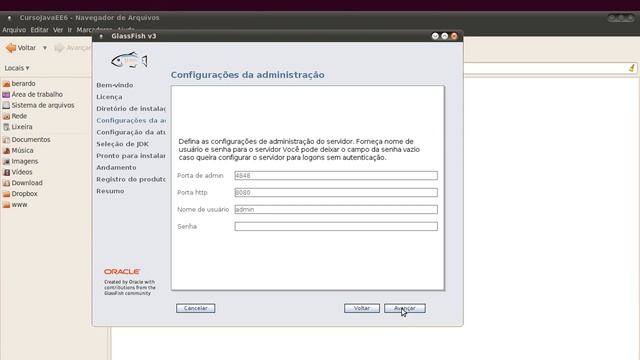Click the file browser title bar menu icon
This screenshot has width=640, height=360.
(x=9, y=18)
